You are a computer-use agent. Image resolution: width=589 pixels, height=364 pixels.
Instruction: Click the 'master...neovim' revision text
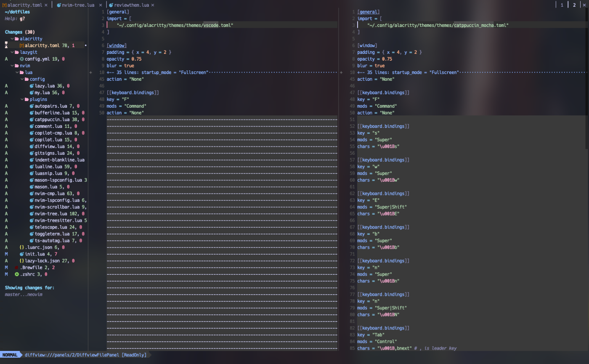(24, 295)
